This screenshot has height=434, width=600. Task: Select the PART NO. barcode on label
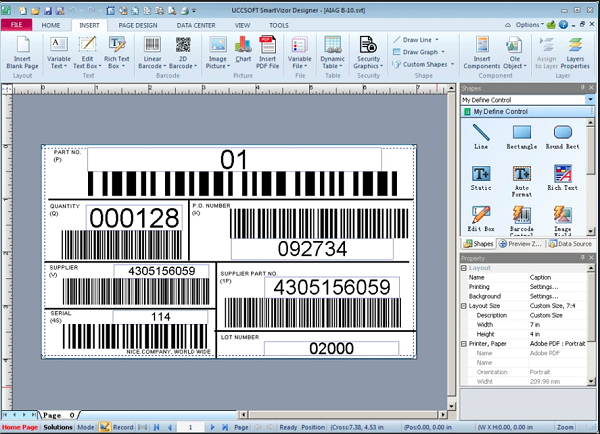[x=242, y=184]
